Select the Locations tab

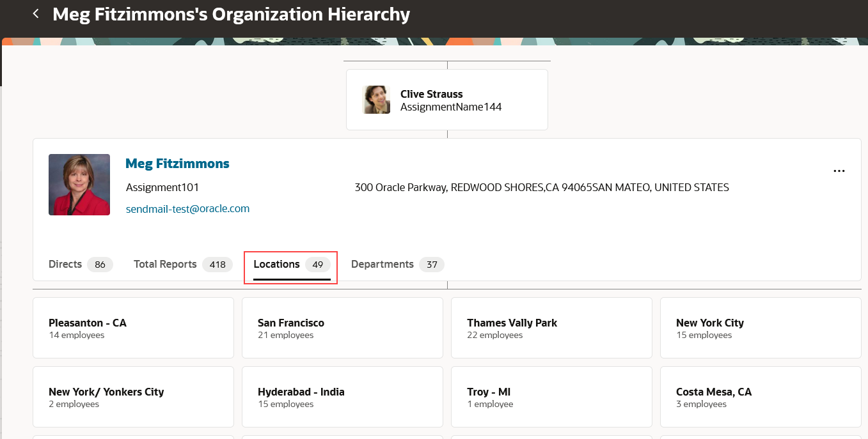point(292,264)
